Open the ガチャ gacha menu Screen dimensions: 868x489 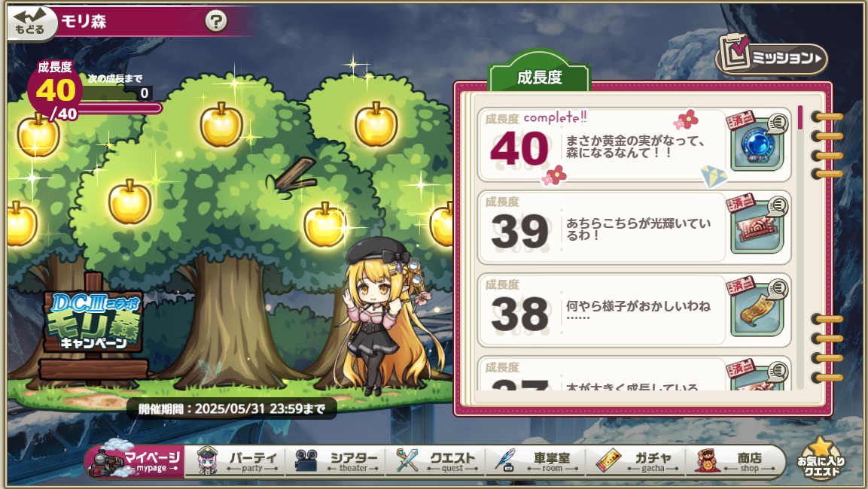[637, 460]
